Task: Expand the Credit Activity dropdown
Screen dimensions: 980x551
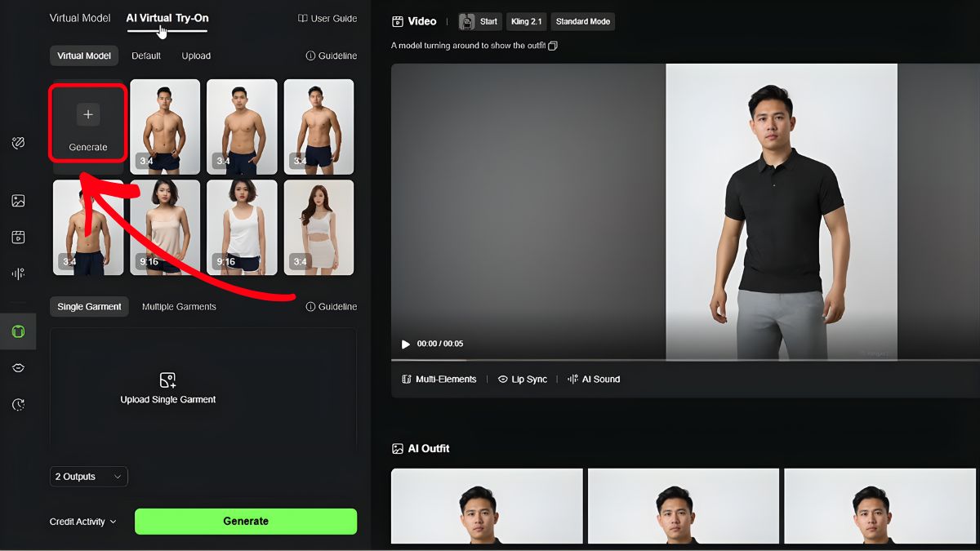Action: pyautogui.click(x=82, y=521)
